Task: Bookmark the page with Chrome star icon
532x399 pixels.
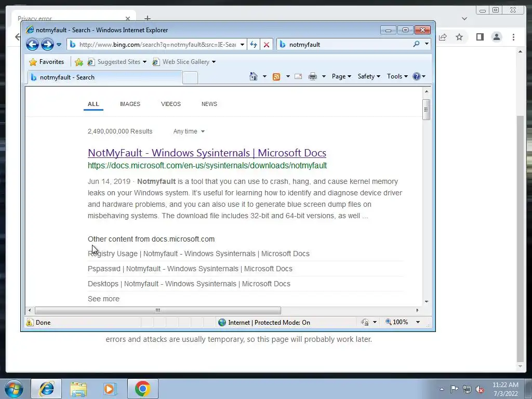Action: tap(459, 37)
